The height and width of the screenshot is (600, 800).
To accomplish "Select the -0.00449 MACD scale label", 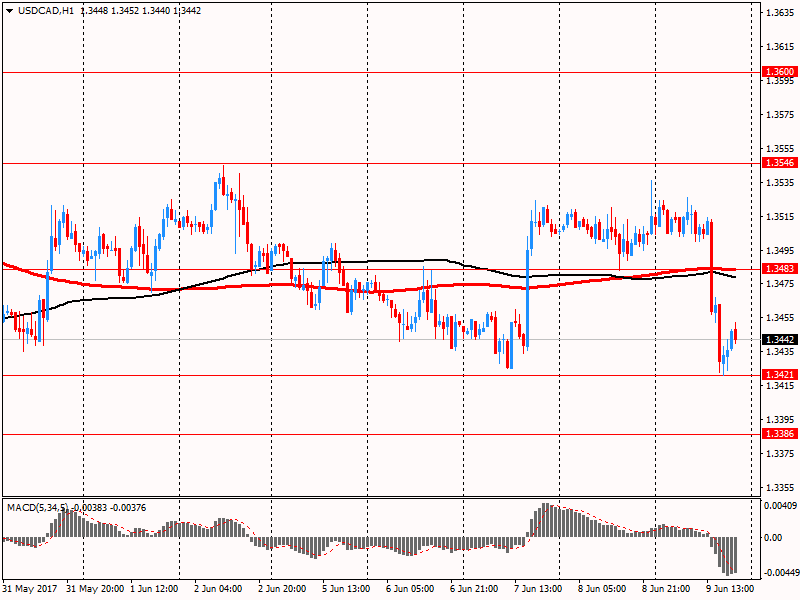I will click(780, 573).
